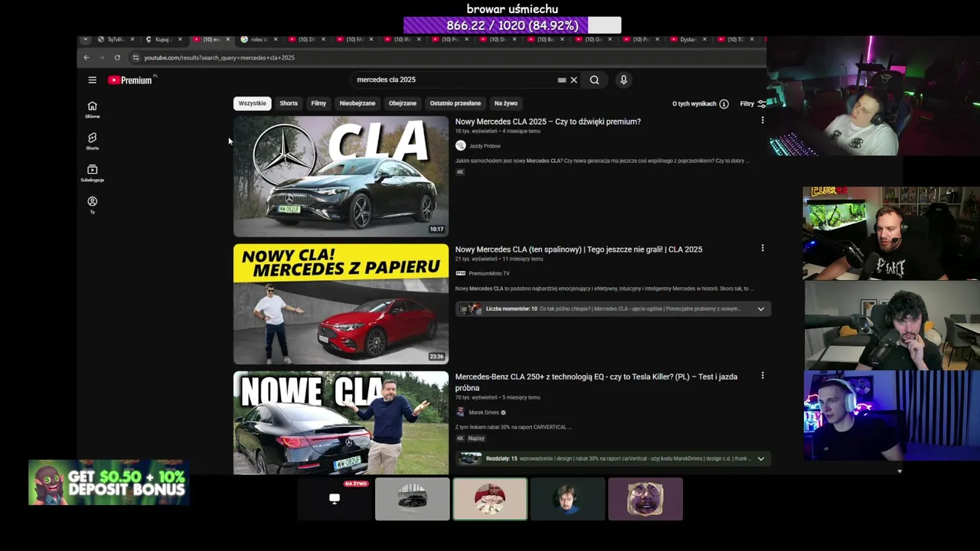The width and height of the screenshot is (980, 551).
Task: Click the Mercedes star CLA thumbnail
Action: click(341, 176)
